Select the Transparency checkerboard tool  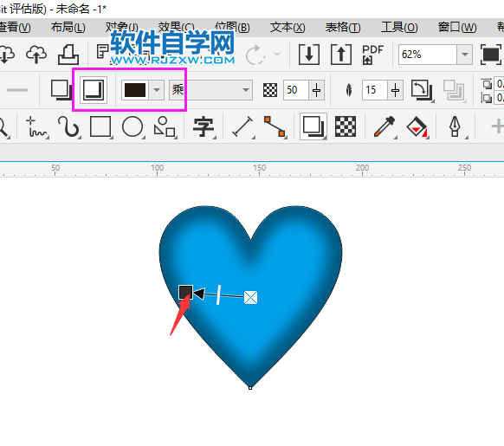pyautogui.click(x=346, y=126)
